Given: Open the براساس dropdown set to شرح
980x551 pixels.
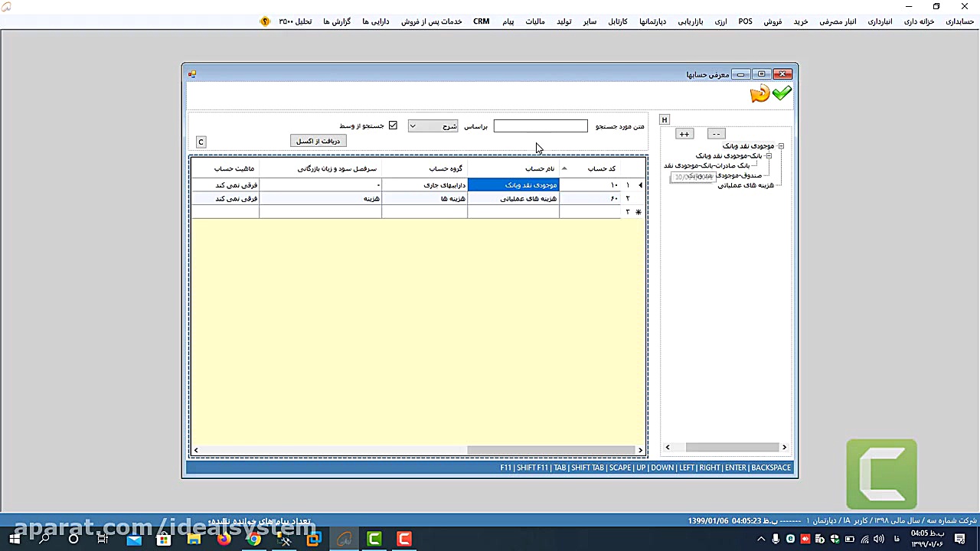Looking at the screenshot, I should [433, 126].
